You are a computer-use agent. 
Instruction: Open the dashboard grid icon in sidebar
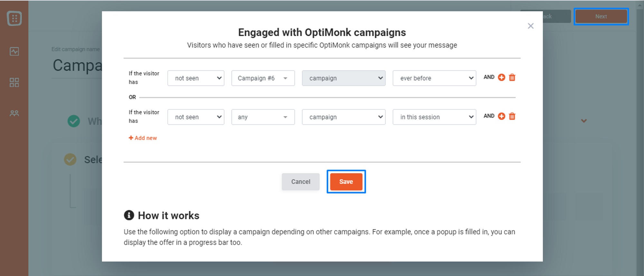[14, 83]
